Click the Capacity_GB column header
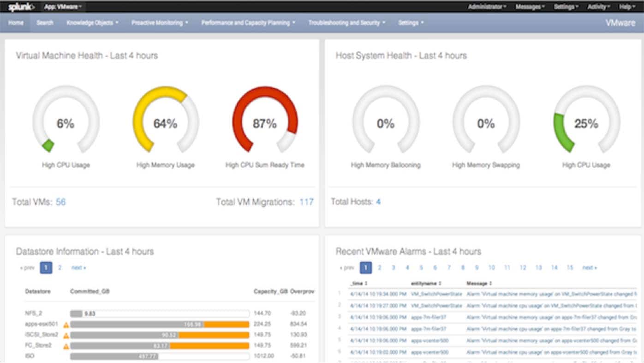This screenshot has width=644, height=363. point(271,292)
